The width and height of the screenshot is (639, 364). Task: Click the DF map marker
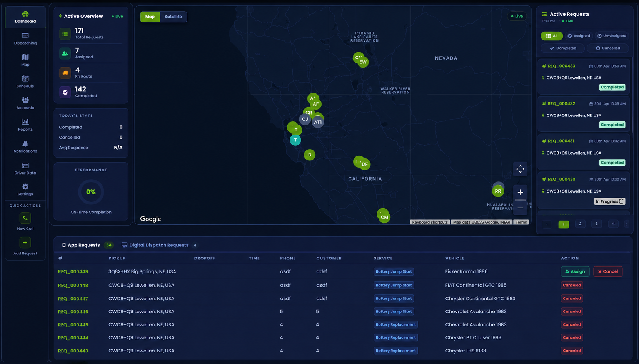click(365, 164)
